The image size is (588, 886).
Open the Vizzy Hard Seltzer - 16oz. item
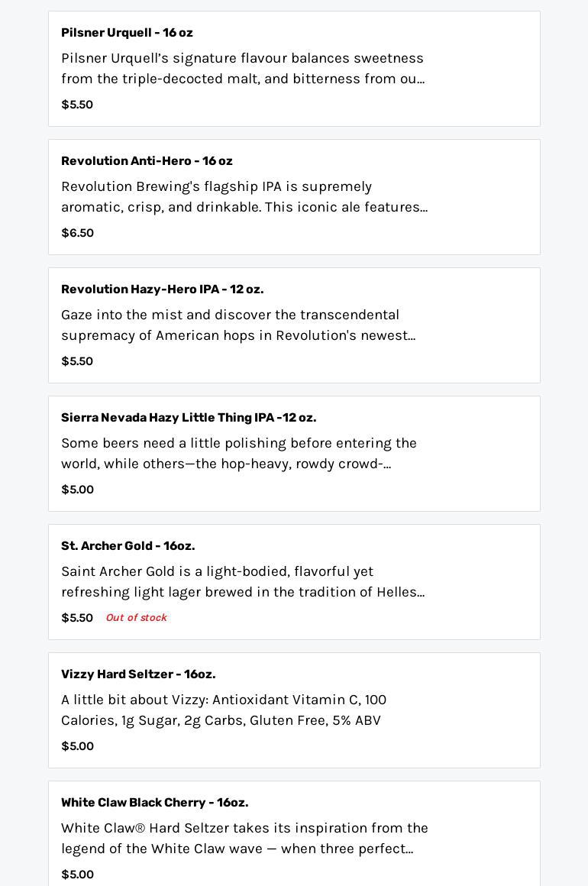point(138,674)
